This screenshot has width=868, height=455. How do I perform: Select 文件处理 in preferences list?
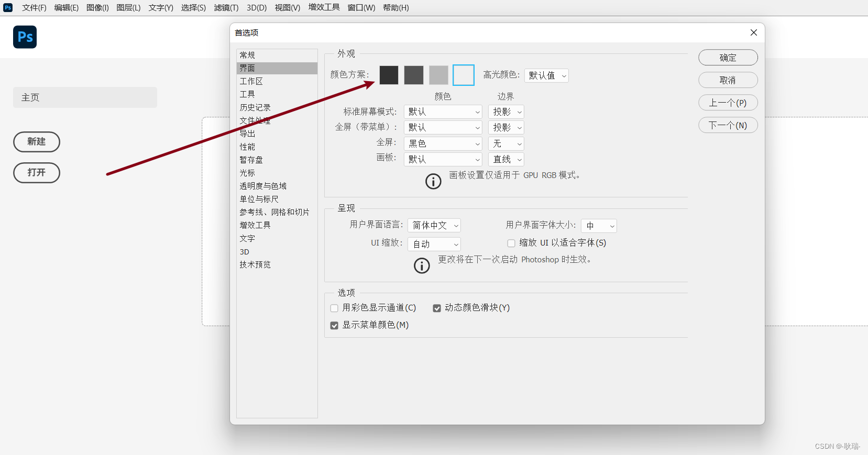tap(277, 120)
